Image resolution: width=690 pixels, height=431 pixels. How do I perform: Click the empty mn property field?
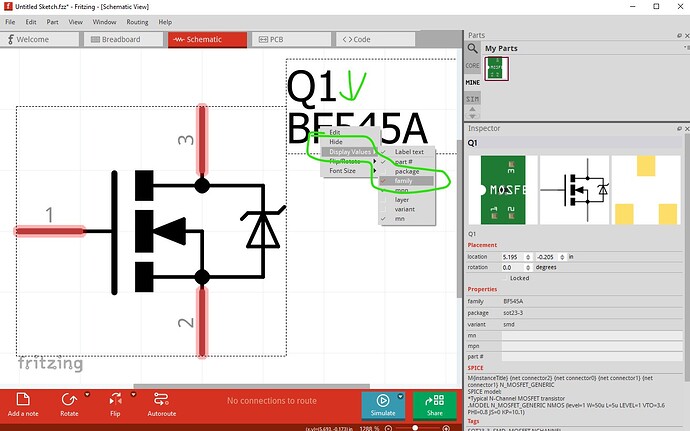(x=592, y=335)
